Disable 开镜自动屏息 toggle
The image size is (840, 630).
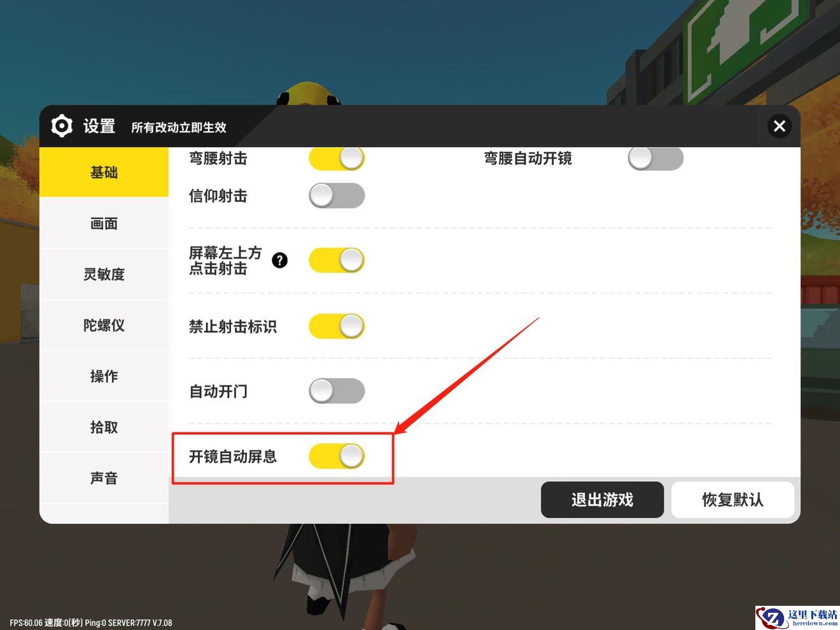tap(337, 456)
